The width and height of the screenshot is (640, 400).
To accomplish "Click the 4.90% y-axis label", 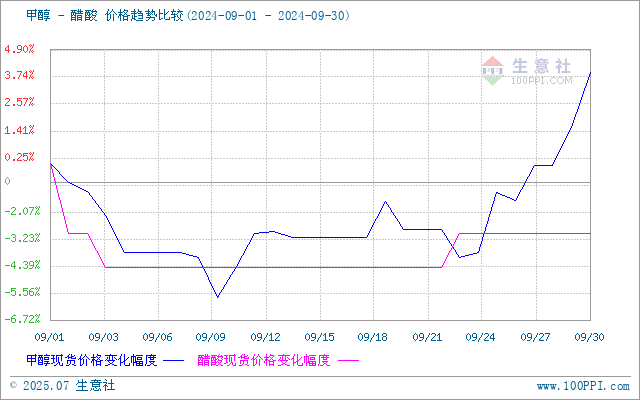I will (19, 49).
